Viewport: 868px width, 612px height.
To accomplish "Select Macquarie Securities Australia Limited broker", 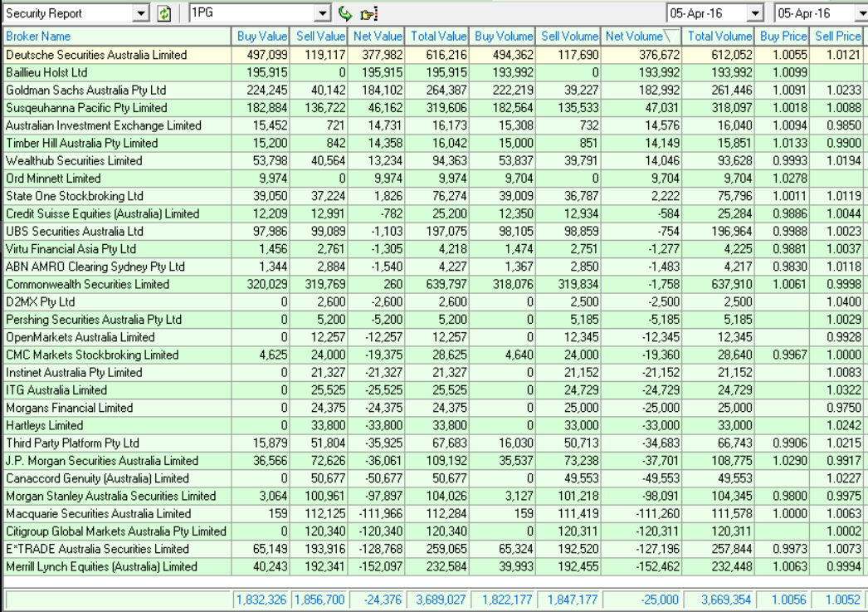I will coord(99,516).
